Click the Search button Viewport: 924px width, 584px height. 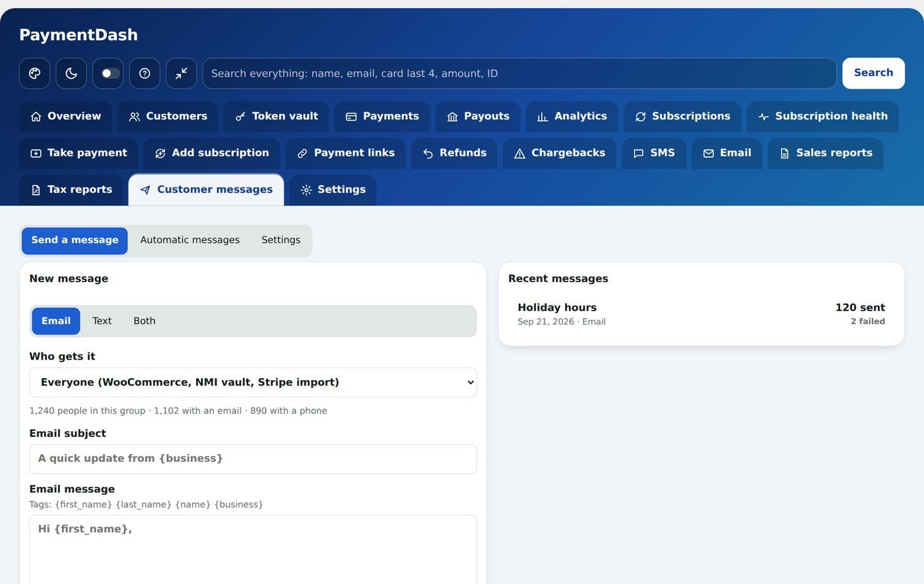pyautogui.click(x=873, y=73)
